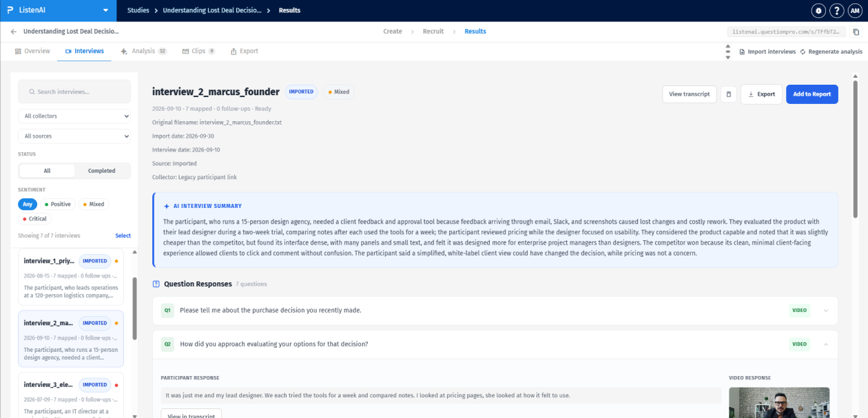Select the All status toggle
The width and height of the screenshot is (868, 418).
pos(47,171)
